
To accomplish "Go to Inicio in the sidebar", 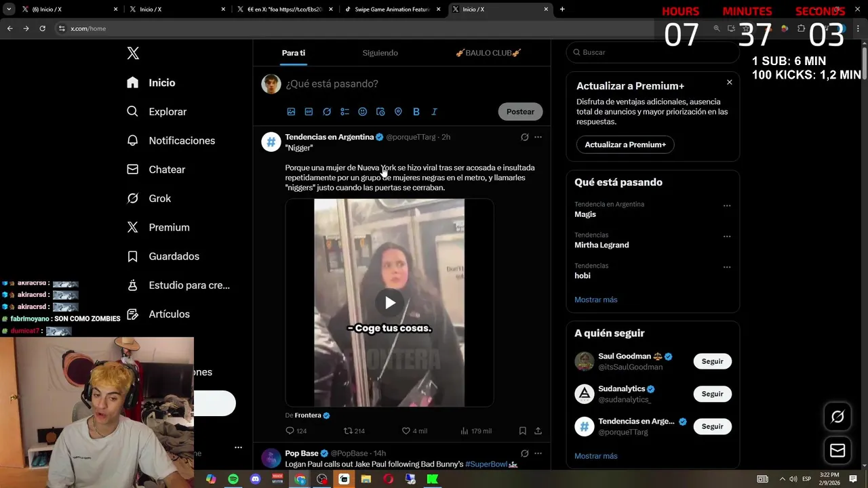I will (152, 83).
